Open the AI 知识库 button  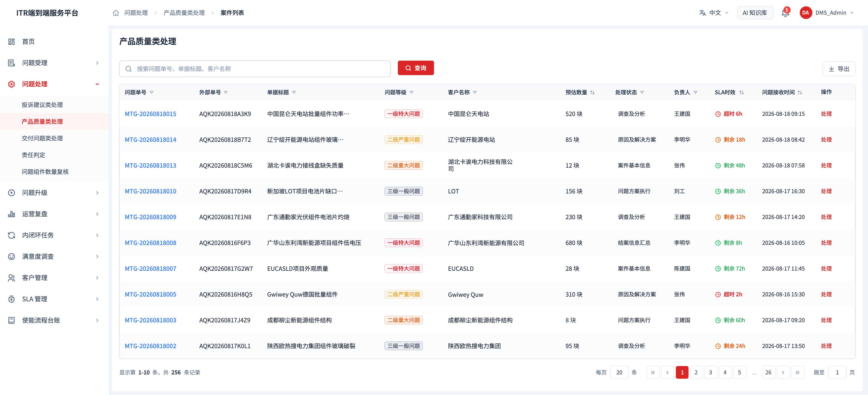coord(755,13)
